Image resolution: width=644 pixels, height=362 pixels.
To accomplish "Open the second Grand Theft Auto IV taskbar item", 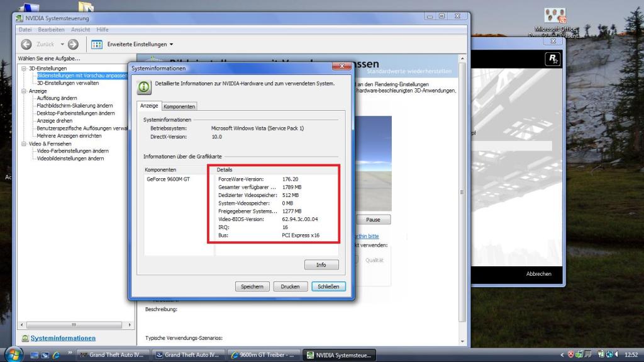I will [x=188, y=354].
